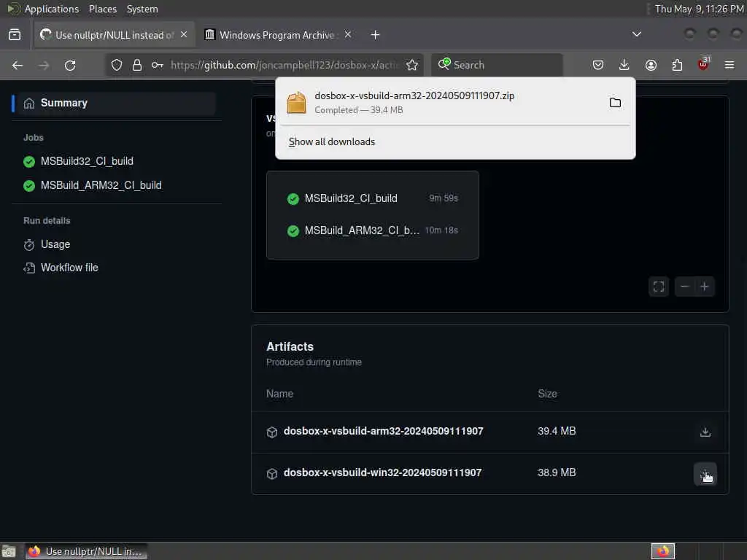Download the dosbox-x-vsbuild-win32 artifact
The height and width of the screenshot is (560, 747).
coord(705,474)
